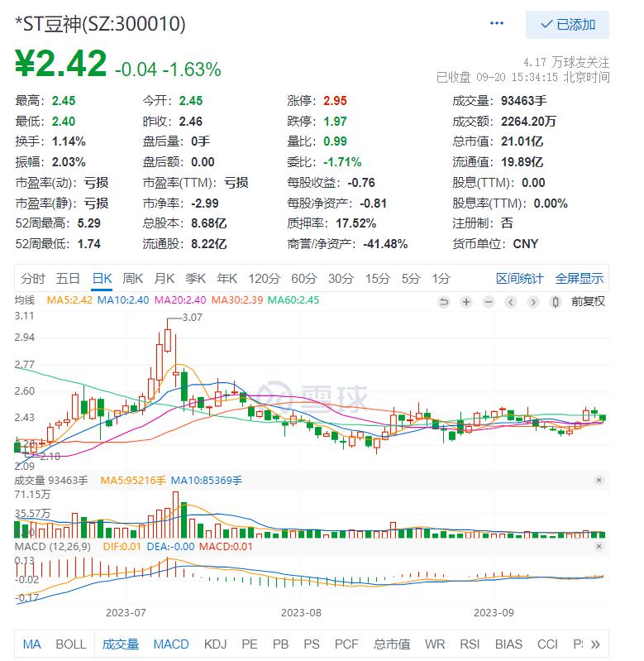This screenshot has height=661, width=644.
Task: Click the 总市值 21.01亿 value
Action: 522,141
